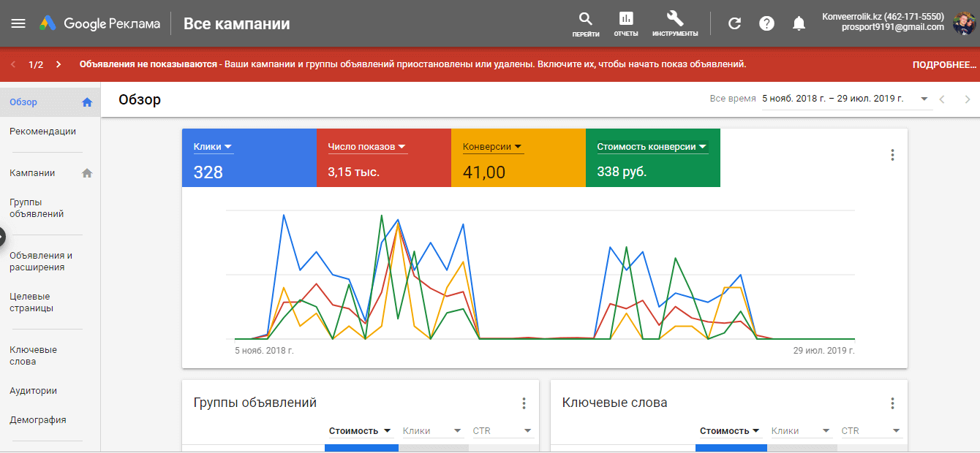Open the hamburger main menu
This screenshot has height=453, width=980.
pos(18,23)
